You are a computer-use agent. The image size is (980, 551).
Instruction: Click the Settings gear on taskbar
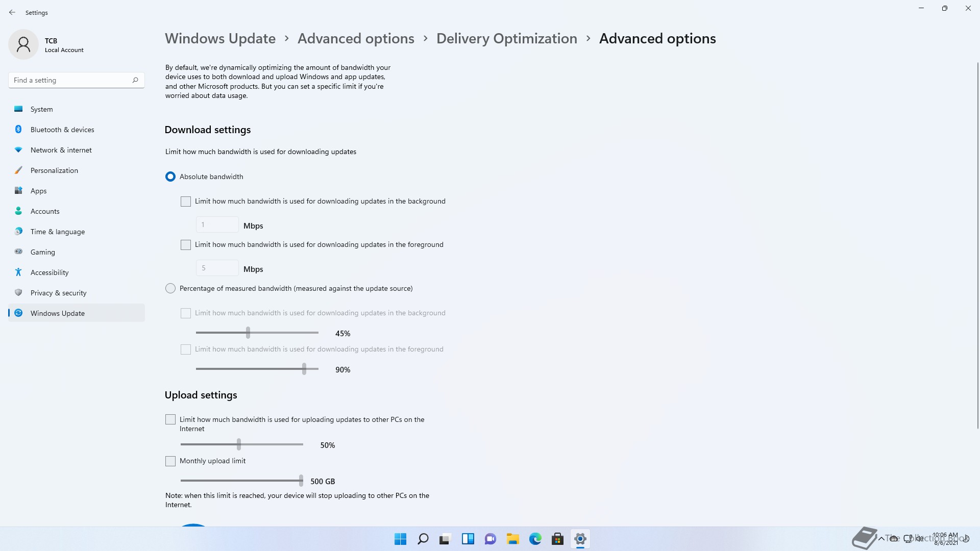coord(580,539)
